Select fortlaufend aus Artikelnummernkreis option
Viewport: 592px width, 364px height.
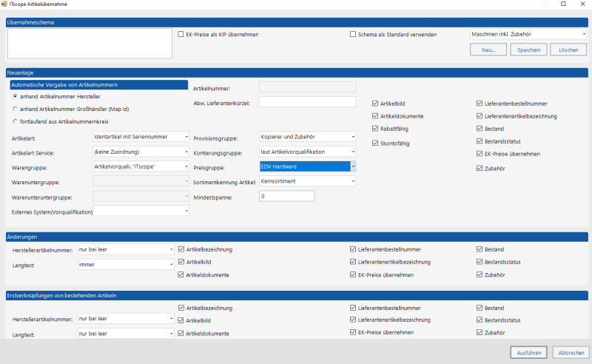15,121
